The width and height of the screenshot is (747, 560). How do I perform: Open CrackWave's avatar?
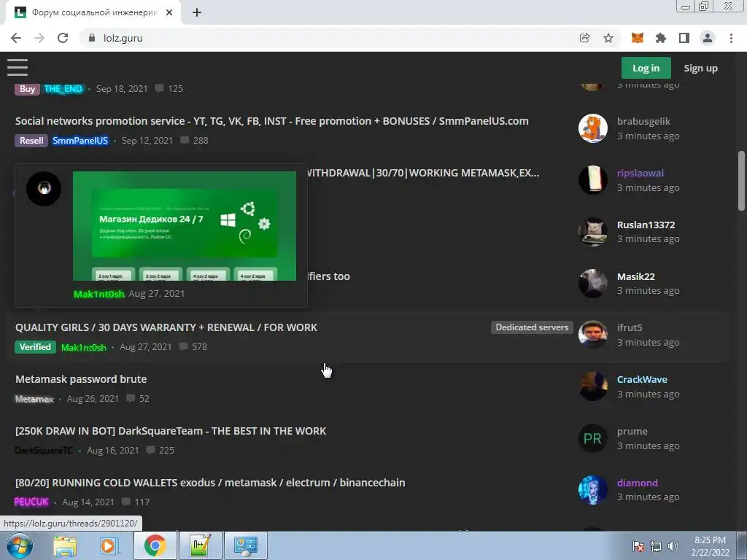pyautogui.click(x=592, y=386)
